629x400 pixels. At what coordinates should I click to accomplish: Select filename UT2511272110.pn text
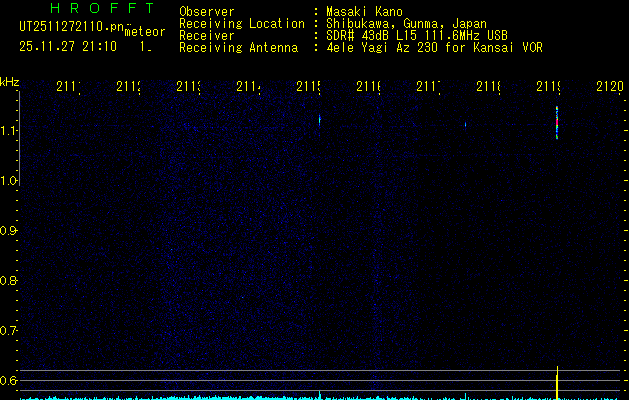71,27
